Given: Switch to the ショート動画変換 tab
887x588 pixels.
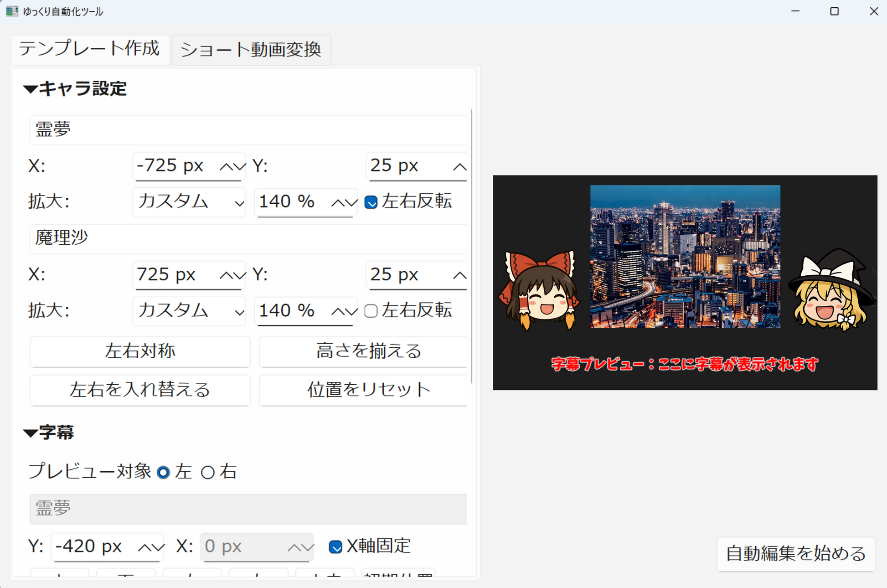Looking at the screenshot, I should tap(251, 50).
